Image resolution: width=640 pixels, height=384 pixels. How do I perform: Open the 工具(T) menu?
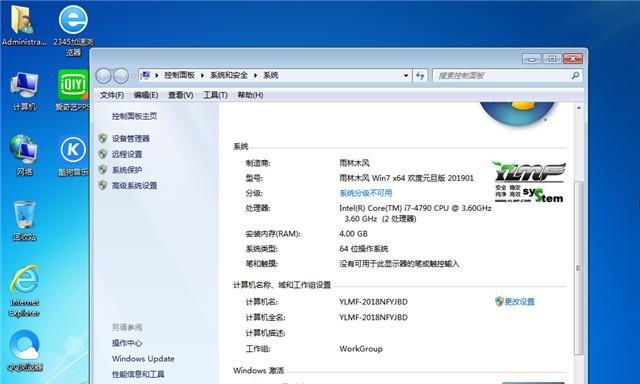pos(215,95)
